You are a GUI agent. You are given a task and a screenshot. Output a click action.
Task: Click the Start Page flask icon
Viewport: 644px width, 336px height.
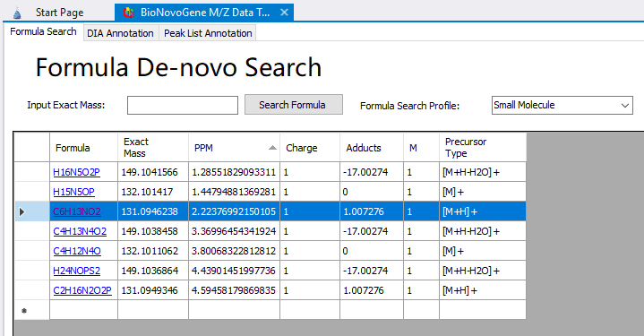(17, 13)
